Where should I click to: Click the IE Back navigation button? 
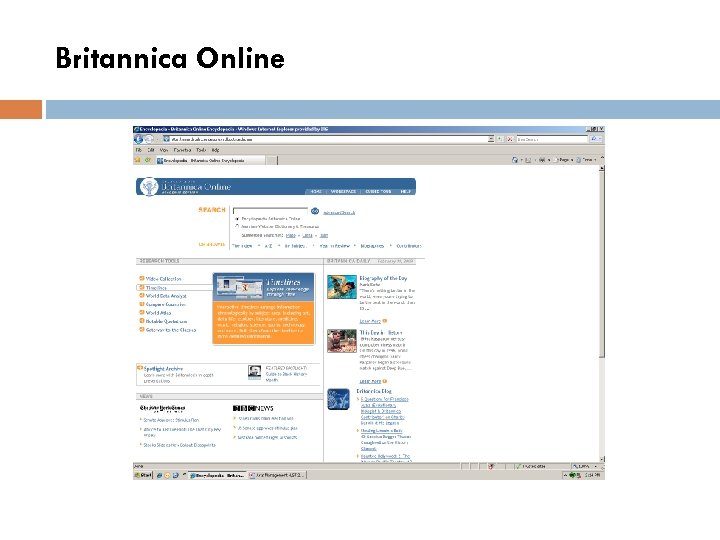pyautogui.click(x=138, y=139)
